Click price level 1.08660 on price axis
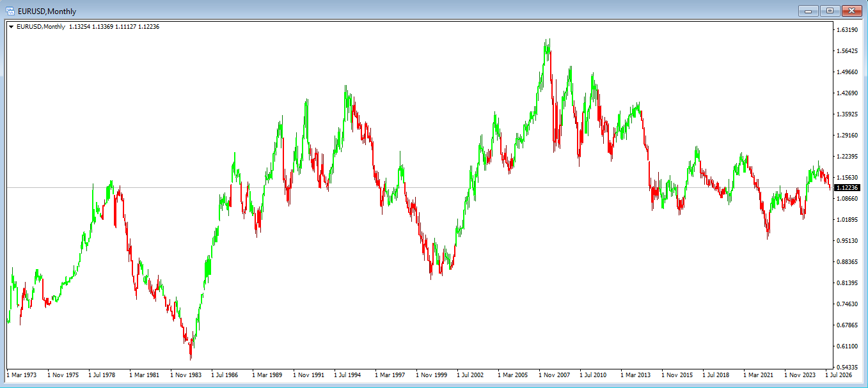The image size is (868, 388). click(847, 199)
